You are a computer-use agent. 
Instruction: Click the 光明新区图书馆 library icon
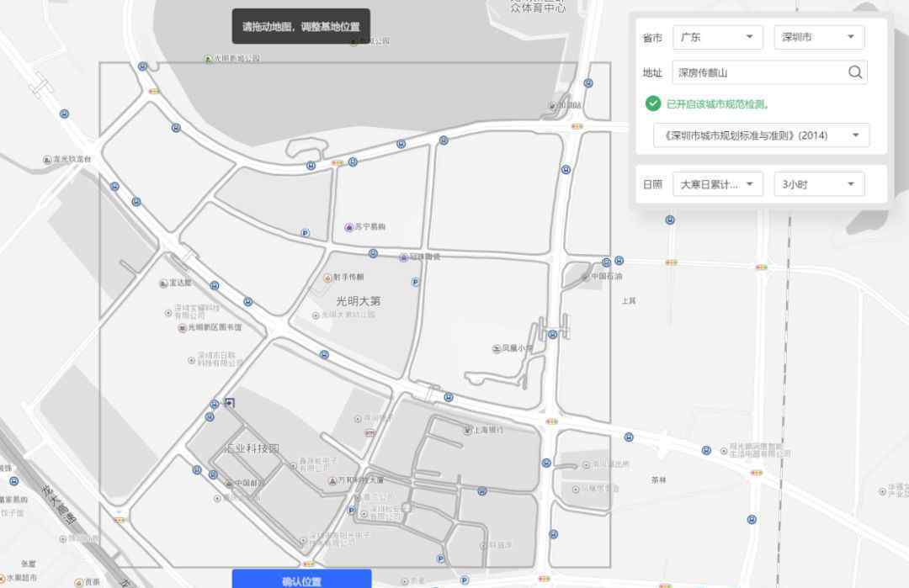(x=182, y=328)
